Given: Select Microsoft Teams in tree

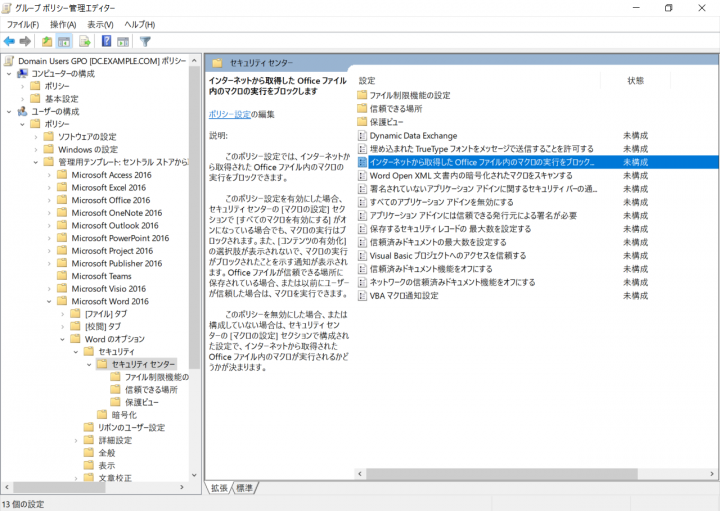Looking at the screenshot, I should tap(101, 276).
